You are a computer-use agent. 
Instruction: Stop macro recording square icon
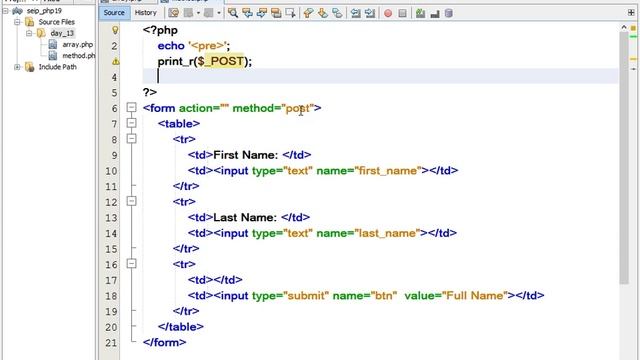click(402, 13)
